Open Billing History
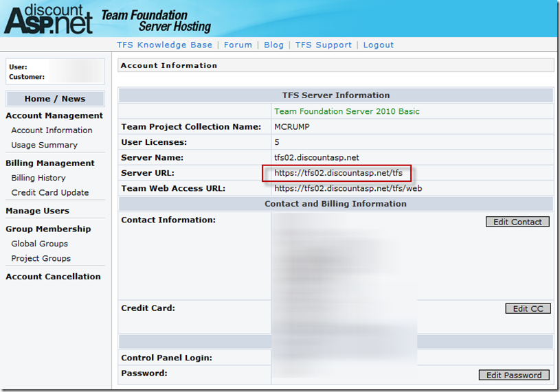560x392 pixels. coord(38,178)
